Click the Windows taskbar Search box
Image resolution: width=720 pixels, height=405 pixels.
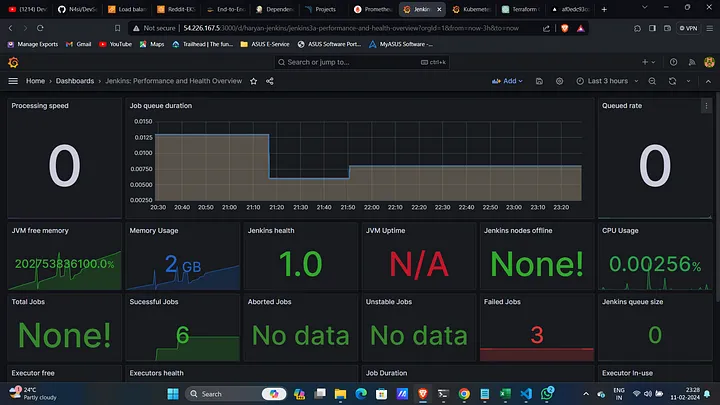237,394
